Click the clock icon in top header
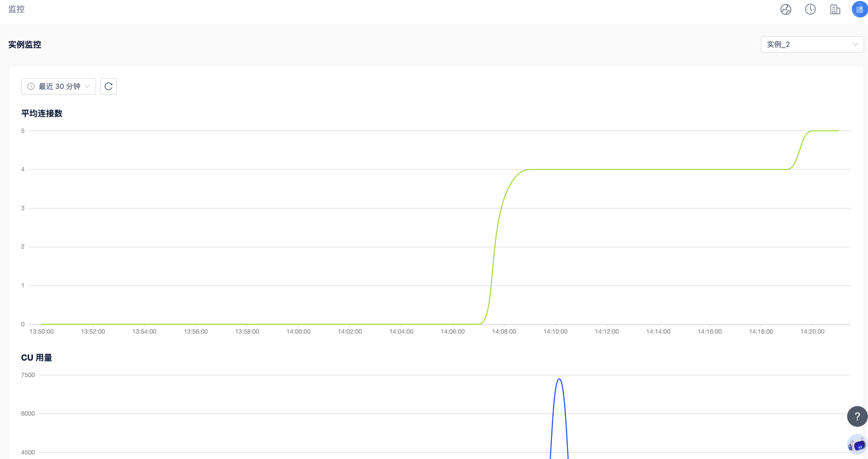 click(x=810, y=9)
